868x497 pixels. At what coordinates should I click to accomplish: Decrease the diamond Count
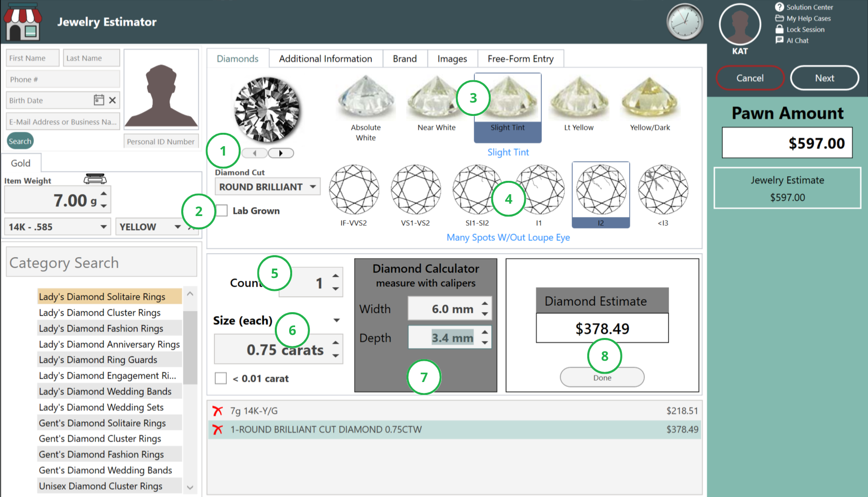(x=336, y=289)
